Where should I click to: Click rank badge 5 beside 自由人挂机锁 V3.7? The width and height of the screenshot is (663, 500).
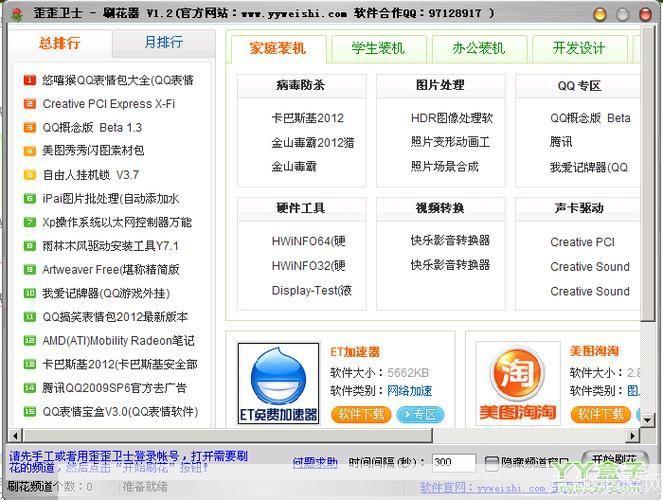click(x=30, y=175)
